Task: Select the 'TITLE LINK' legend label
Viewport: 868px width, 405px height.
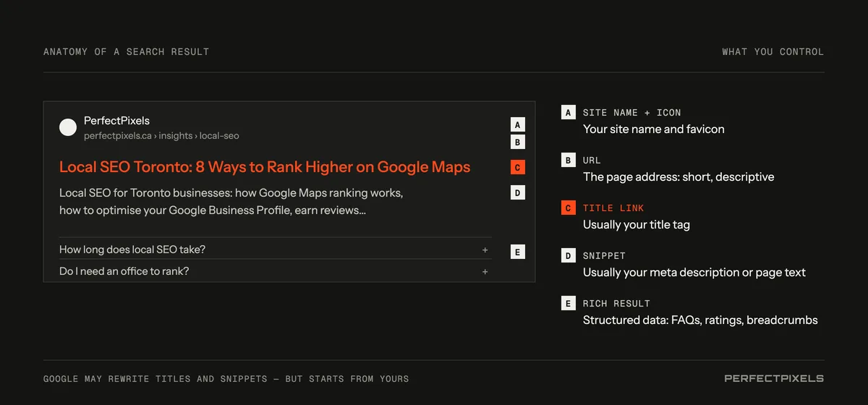Action: click(613, 208)
